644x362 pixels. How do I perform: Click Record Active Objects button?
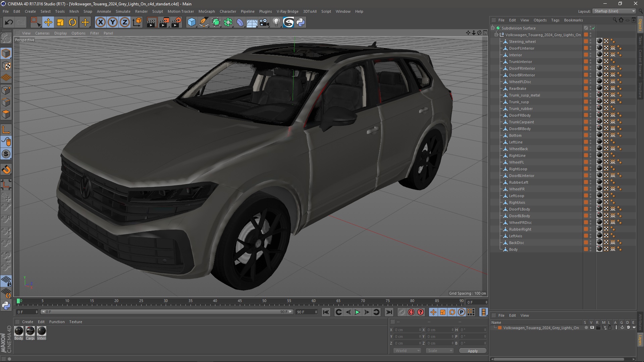(x=402, y=312)
